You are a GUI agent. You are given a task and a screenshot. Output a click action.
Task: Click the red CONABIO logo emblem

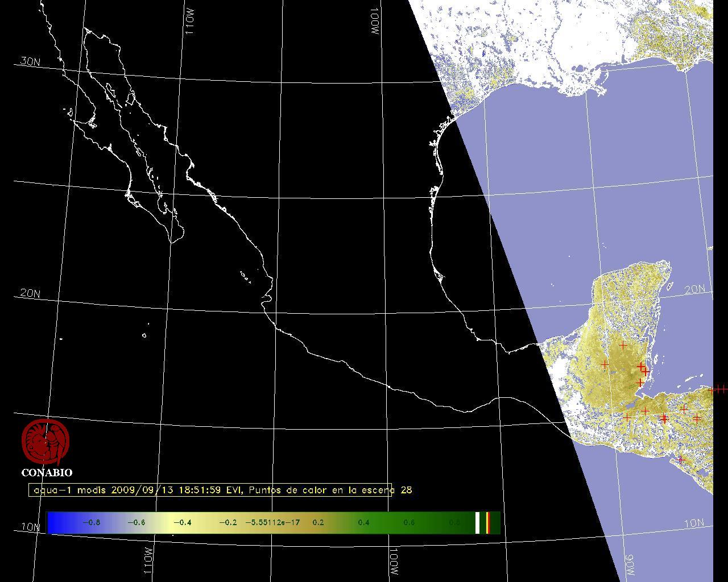(45, 442)
